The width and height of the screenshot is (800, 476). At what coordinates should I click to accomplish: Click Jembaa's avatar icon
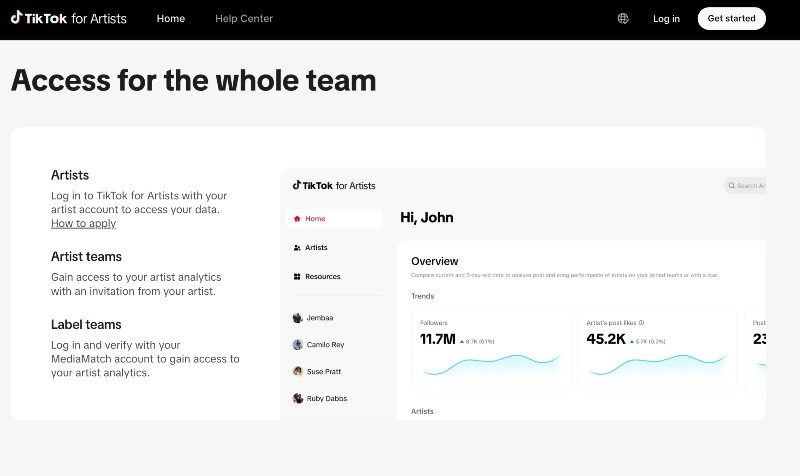click(x=298, y=318)
